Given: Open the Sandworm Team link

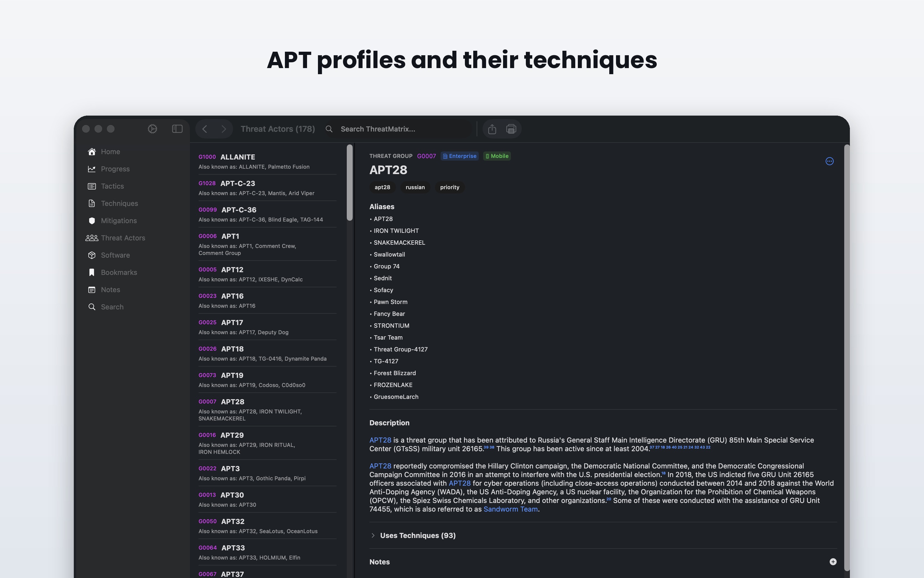Looking at the screenshot, I should 510,509.
